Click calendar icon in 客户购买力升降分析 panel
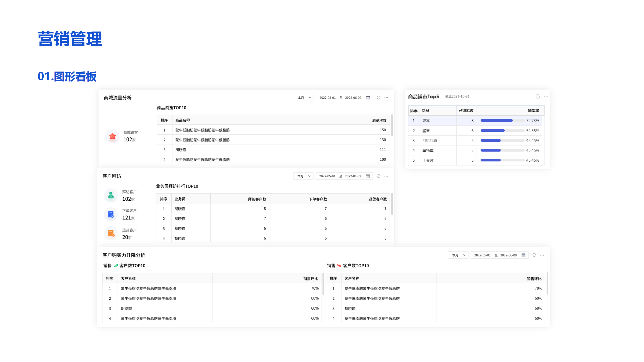This screenshot has width=644, height=362. [524, 255]
